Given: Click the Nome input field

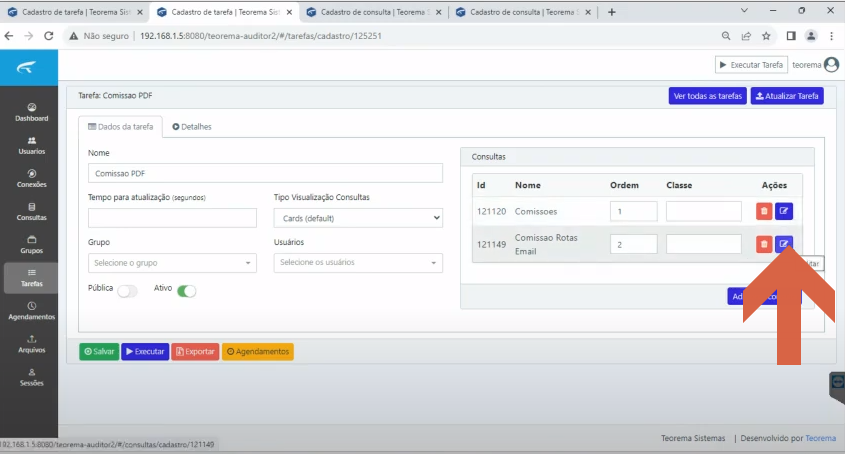Looking at the screenshot, I should 265,173.
